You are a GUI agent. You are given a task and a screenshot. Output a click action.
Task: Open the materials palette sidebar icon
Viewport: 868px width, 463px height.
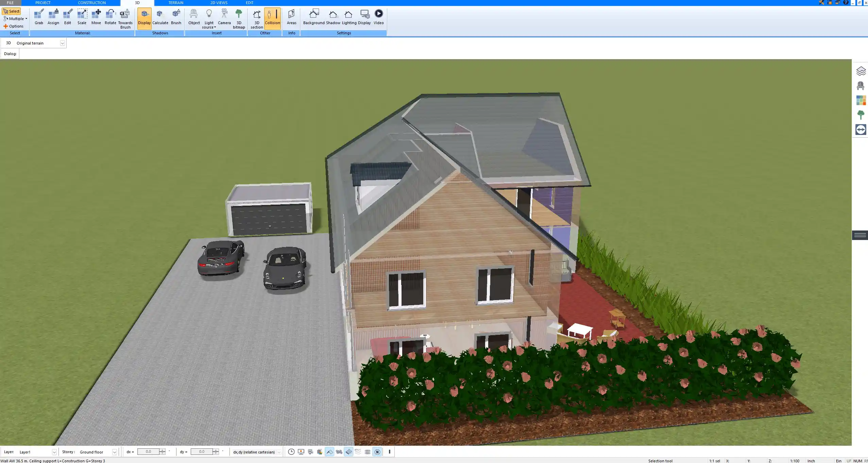click(x=861, y=100)
